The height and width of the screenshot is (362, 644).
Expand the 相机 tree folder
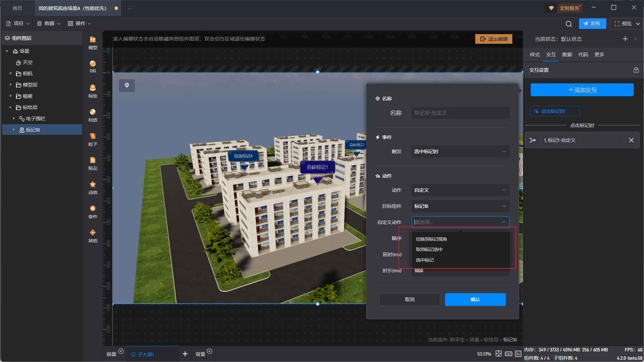coord(11,73)
